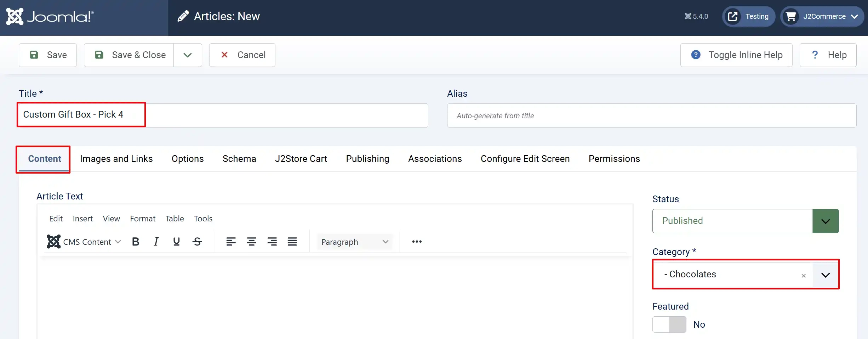Viewport: 868px width, 339px height.
Task: Open Configure Edit Screen tab
Action: pyautogui.click(x=525, y=159)
